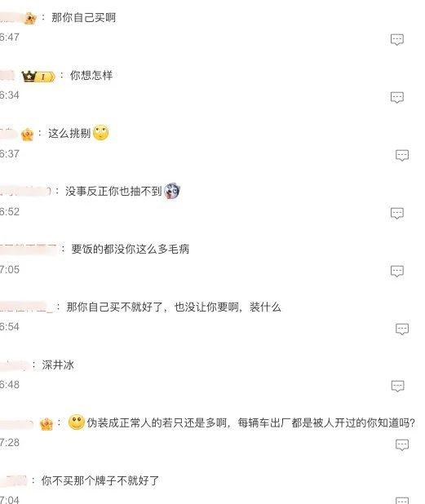Click eye-roll emoji after '这么挑剔'
The height and width of the screenshot is (504, 425).
(x=100, y=132)
